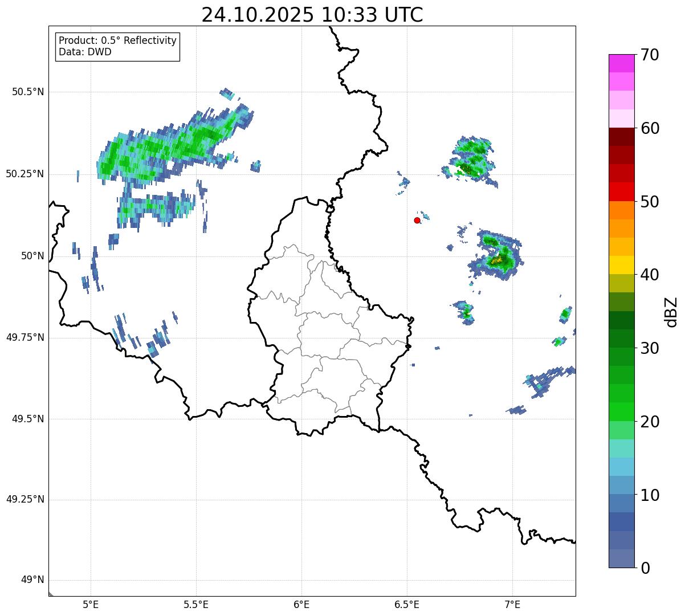685x616 pixels.
Task: Click the "50.25°N" latitude label
Action: [25, 174]
